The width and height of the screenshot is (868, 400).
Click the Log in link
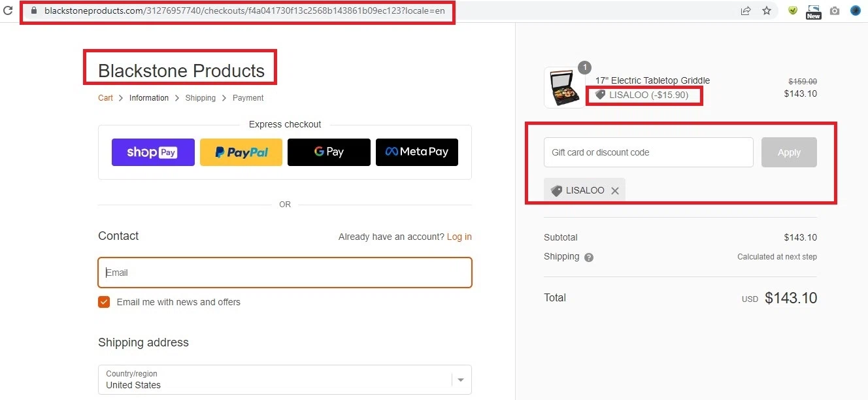pos(459,237)
